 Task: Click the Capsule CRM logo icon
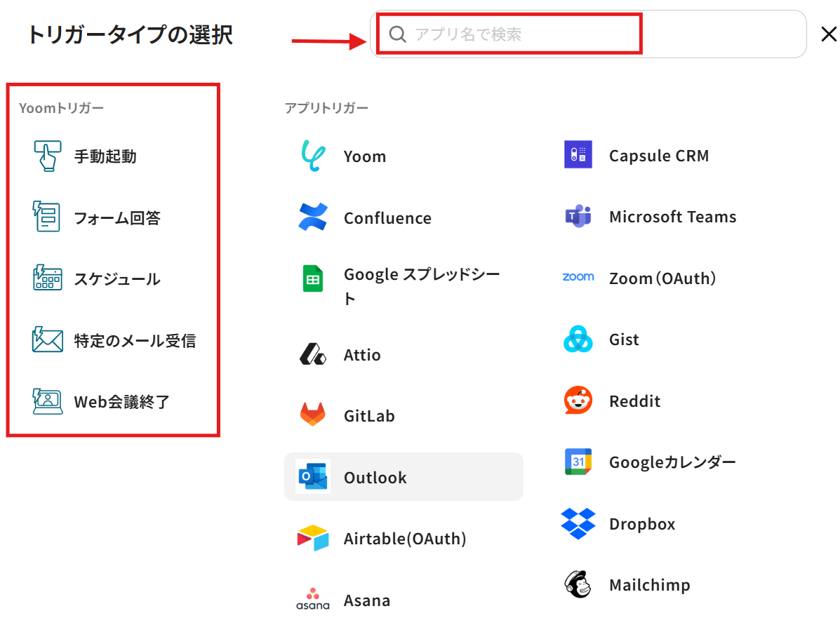tap(578, 155)
